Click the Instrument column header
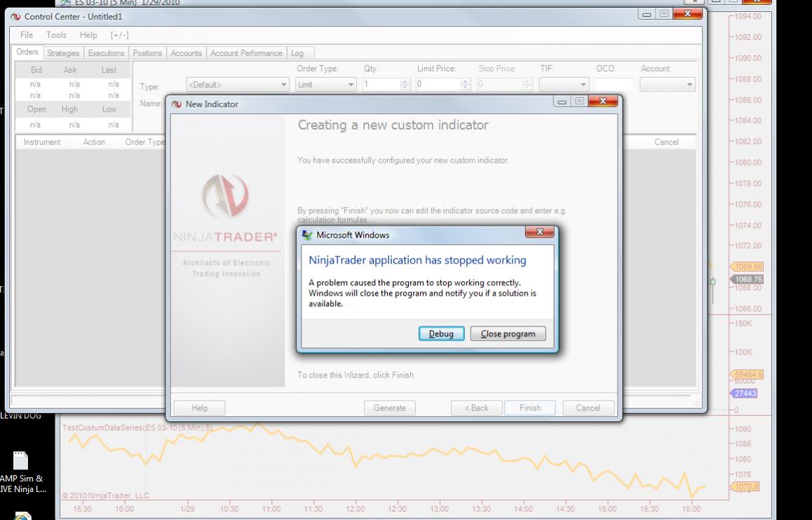This screenshot has width=812, height=520. [42, 142]
